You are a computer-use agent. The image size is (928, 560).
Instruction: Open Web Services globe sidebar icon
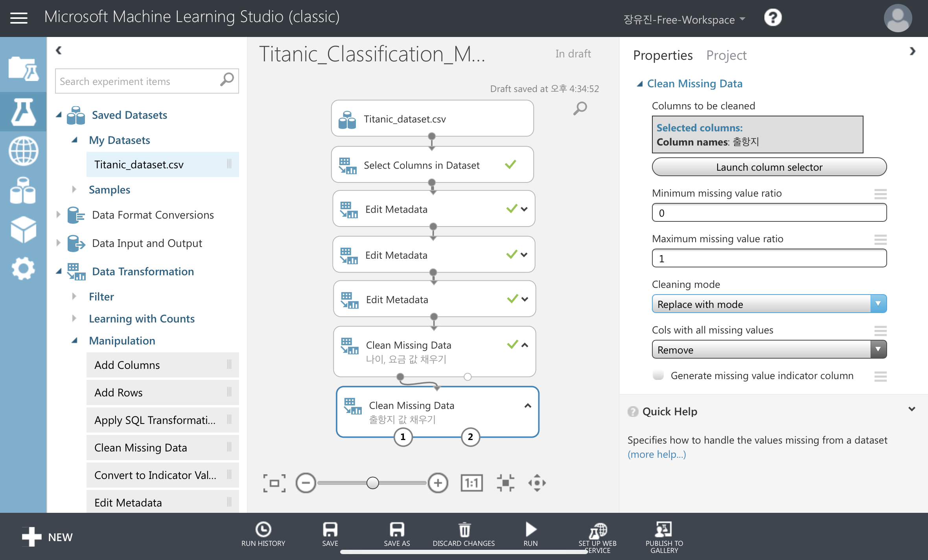23,151
